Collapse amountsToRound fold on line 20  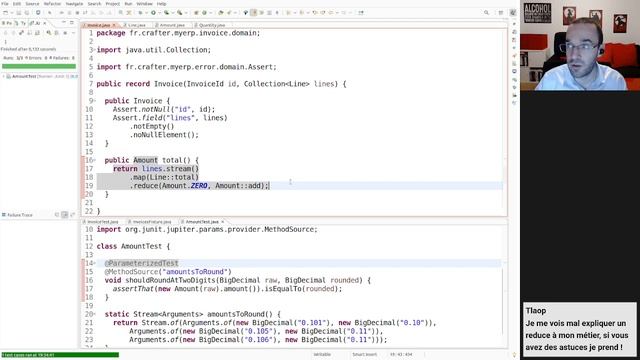click(95, 314)
